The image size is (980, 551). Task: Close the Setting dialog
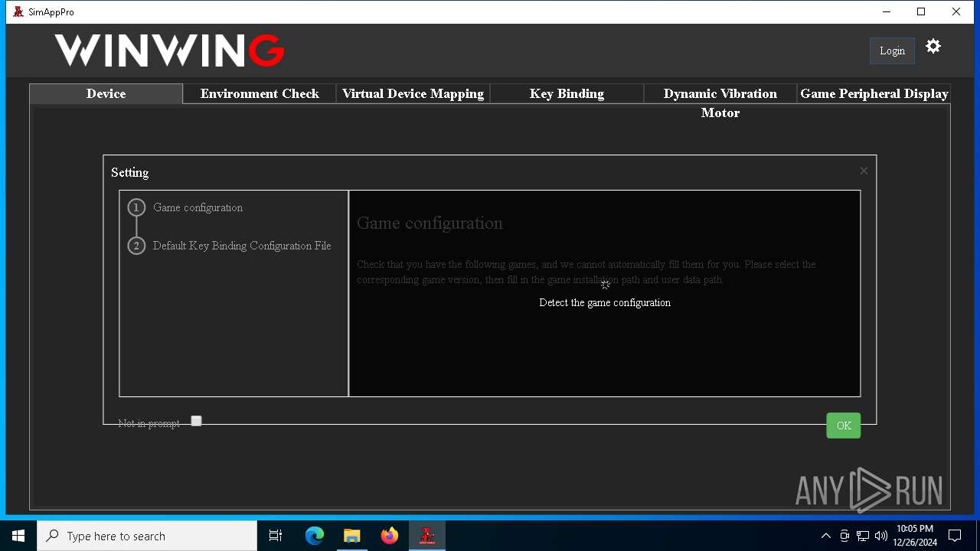[864, 171]
